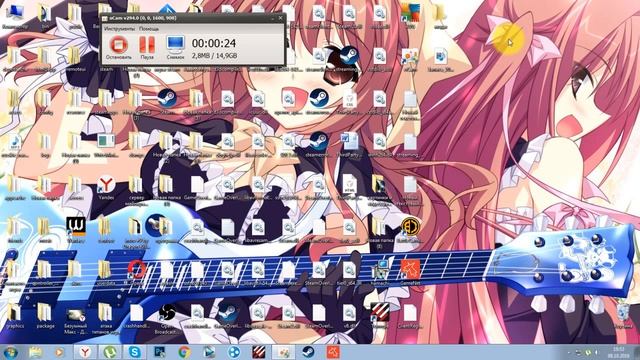This screenshot has height=360, width=640.
Task: Select the Word document ThirdParty desktop icon
Action: point(349,145)
